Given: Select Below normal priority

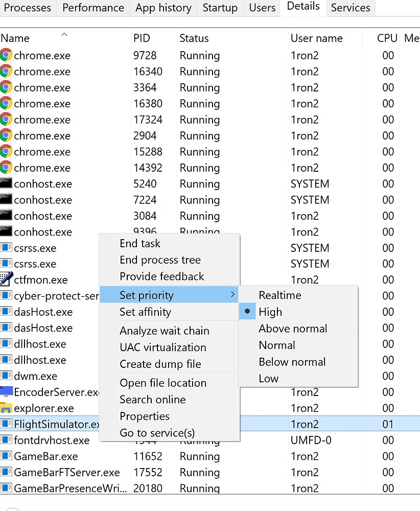Looking at the screenshot, I should (292, 362).
